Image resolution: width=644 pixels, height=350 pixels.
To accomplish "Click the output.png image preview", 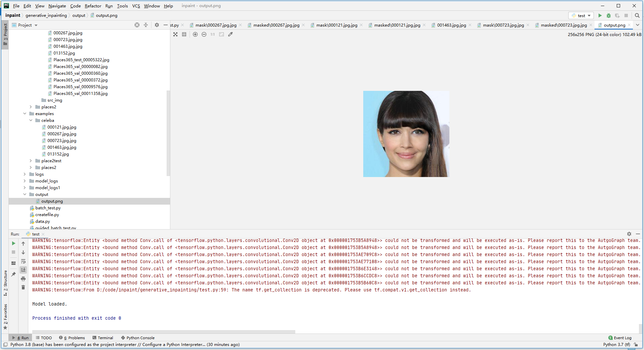I will [406, 134].
